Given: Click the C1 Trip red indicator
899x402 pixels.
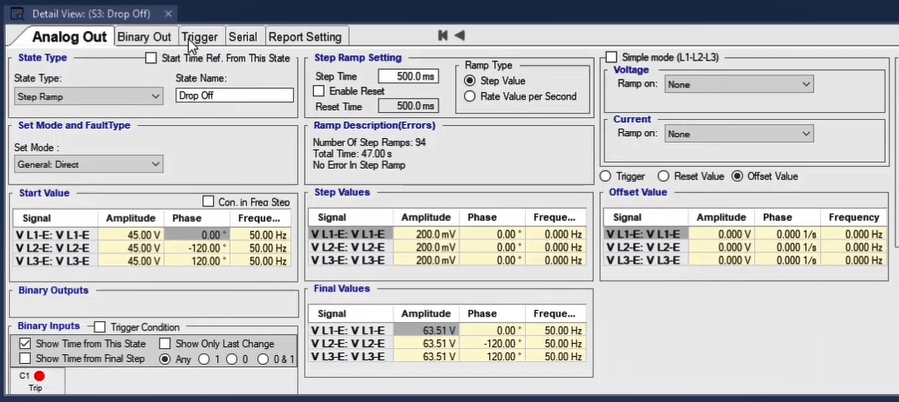Looking at the screenshot, I should pos(40,376).
